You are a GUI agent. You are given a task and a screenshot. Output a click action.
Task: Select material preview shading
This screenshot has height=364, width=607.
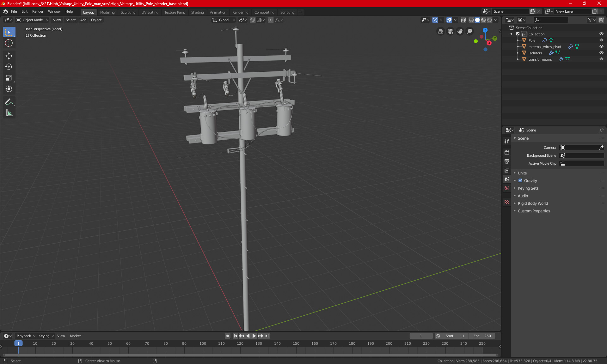coord(483,20)
